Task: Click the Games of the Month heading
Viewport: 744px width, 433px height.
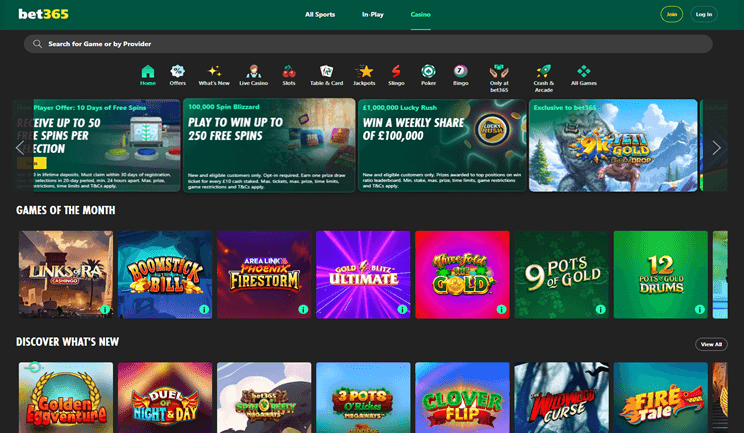Action: (65, 210)
